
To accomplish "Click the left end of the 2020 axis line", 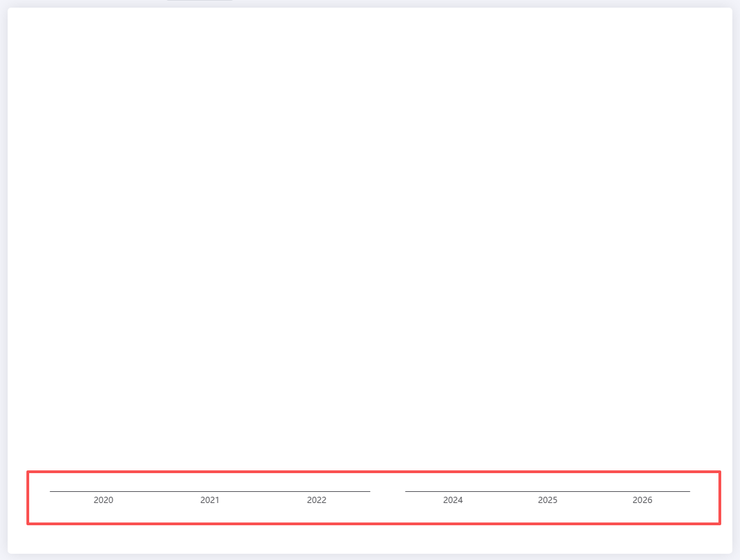I will click(x=51, y=491).
